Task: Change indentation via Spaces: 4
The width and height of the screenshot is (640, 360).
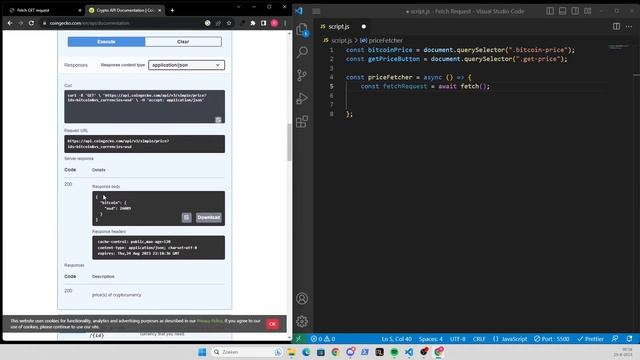Action: [x=431, y=339]
